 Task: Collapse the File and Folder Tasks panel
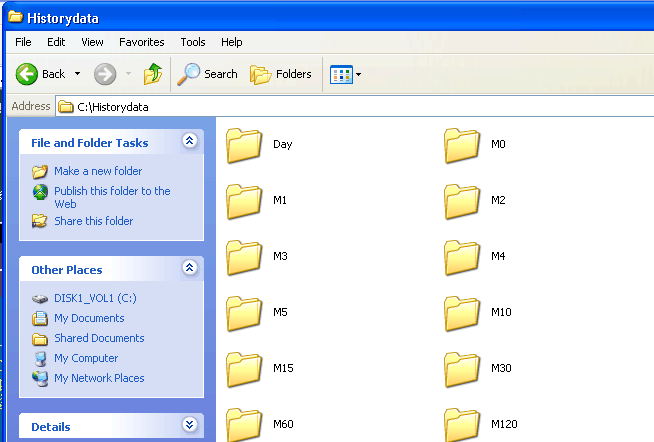click(189, 141)
